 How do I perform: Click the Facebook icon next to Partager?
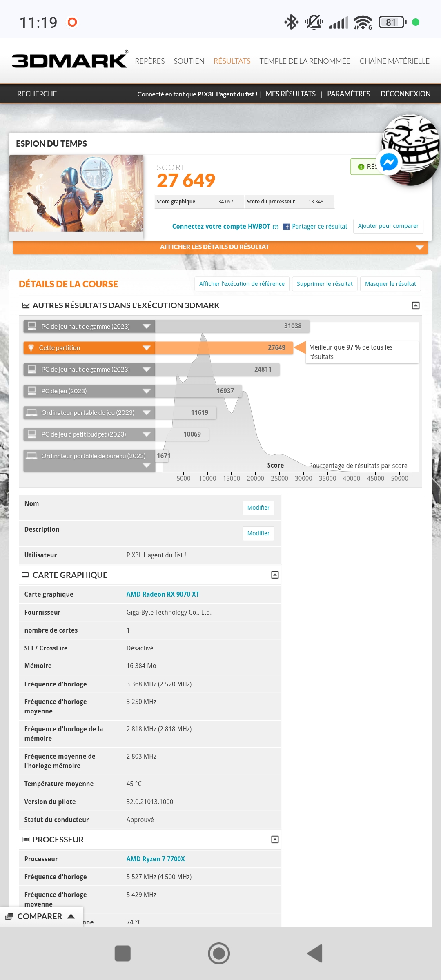click(x=286, y=227)
